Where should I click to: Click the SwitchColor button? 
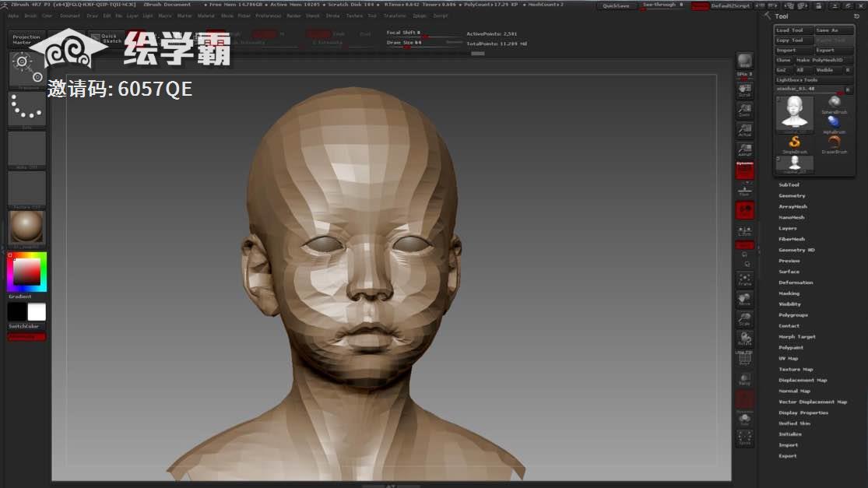23,326
